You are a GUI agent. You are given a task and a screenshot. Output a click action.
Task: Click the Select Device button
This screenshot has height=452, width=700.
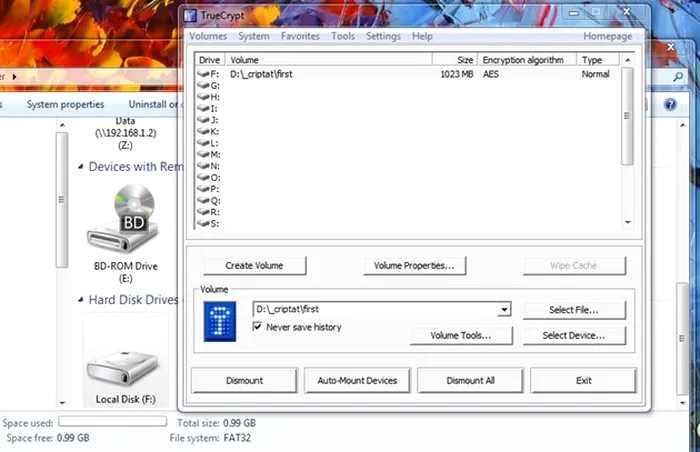pos(574,335)
